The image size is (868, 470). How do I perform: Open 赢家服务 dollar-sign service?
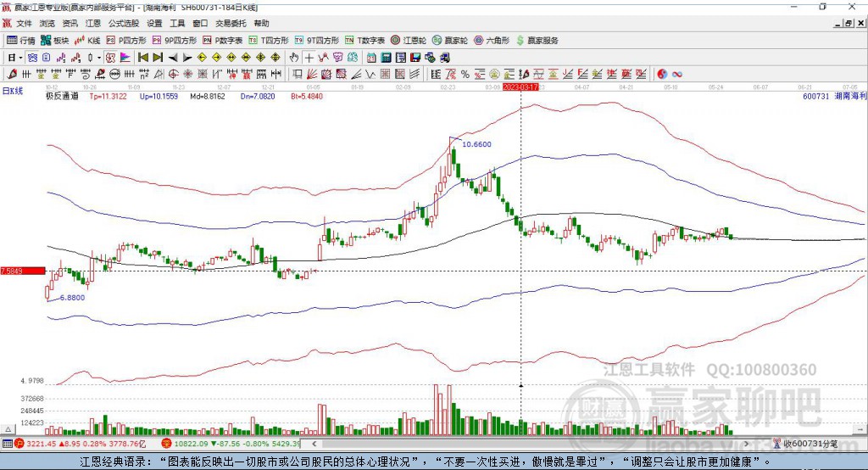537,41
